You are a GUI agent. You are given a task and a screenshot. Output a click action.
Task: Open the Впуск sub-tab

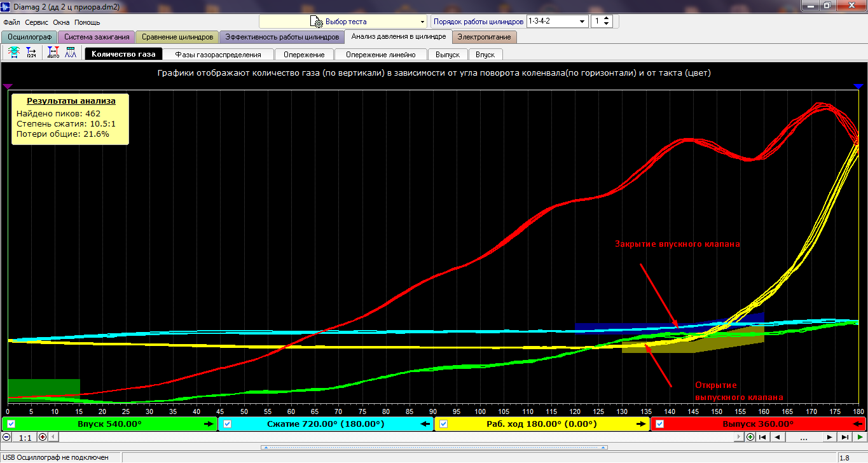coord(485,54)
